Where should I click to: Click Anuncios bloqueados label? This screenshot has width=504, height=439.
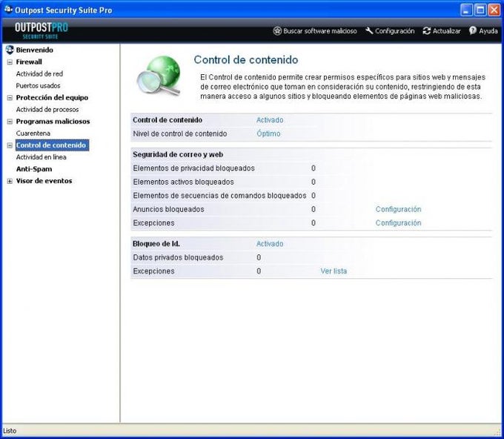coord(168,209)
